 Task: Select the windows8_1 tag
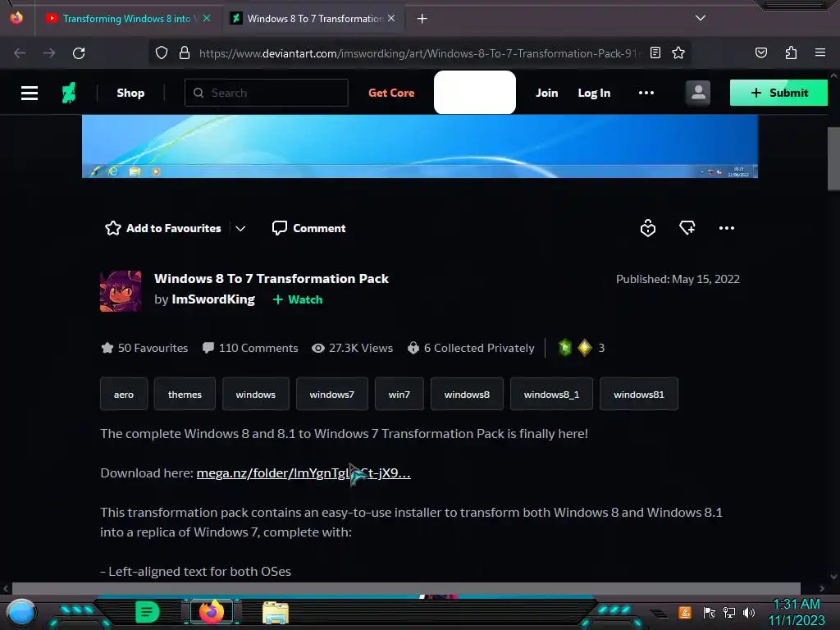[x=551, y=395]
